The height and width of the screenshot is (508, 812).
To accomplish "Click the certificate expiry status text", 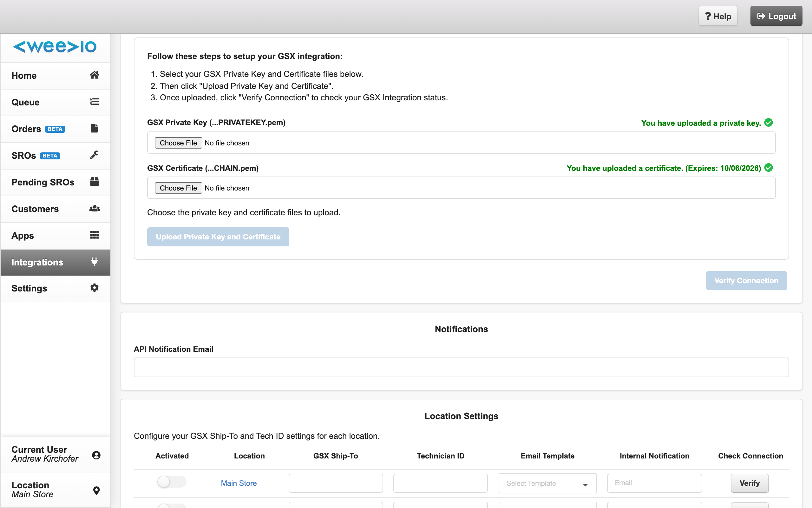I will pos(664,168).
